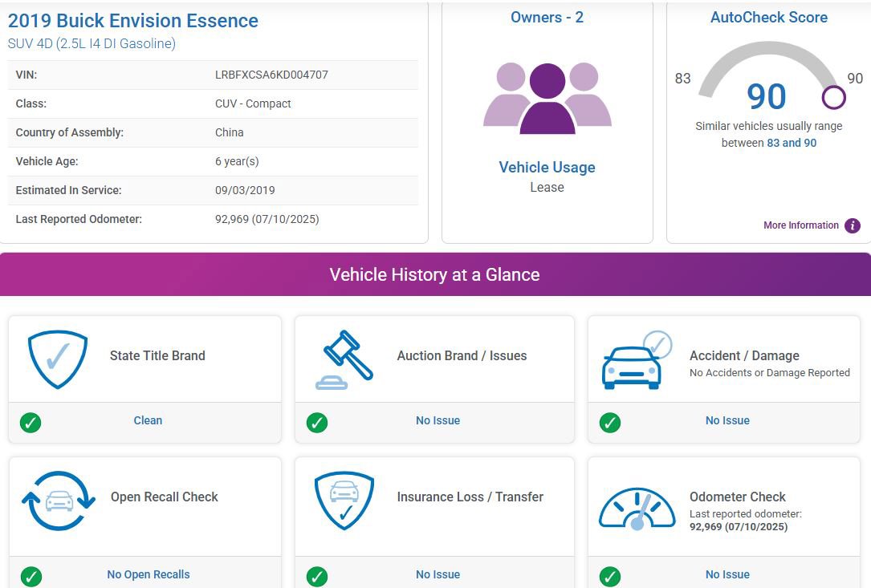The height and width of the screenshot is (588, 871).
Task: Click the Open Recall Check circular arrows icon
Action: click(59, 501)
